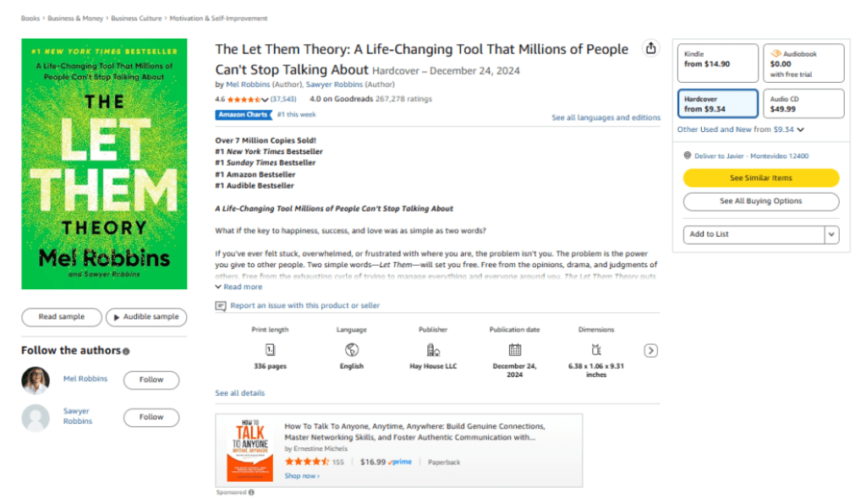Choose the Audio CD format

(x=803, y=104)
